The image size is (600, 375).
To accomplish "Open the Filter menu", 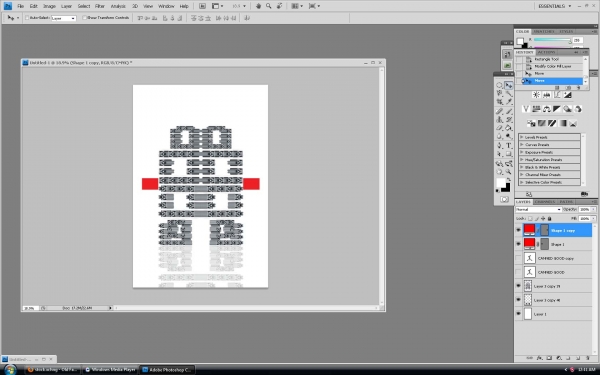I will (100, 6).
